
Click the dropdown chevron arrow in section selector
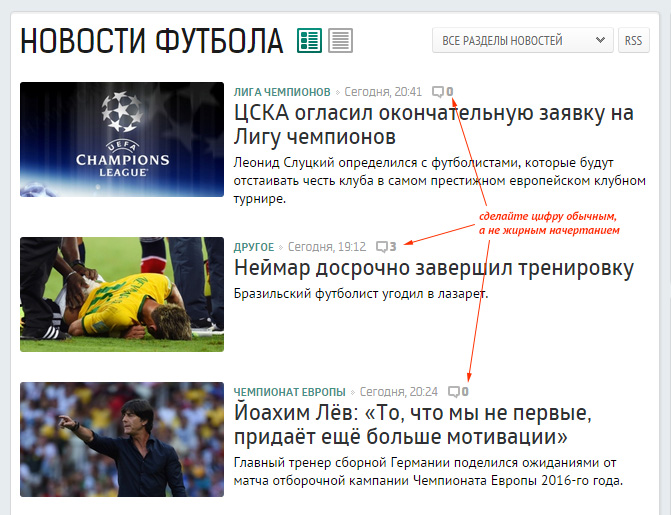tap(600, 40)
